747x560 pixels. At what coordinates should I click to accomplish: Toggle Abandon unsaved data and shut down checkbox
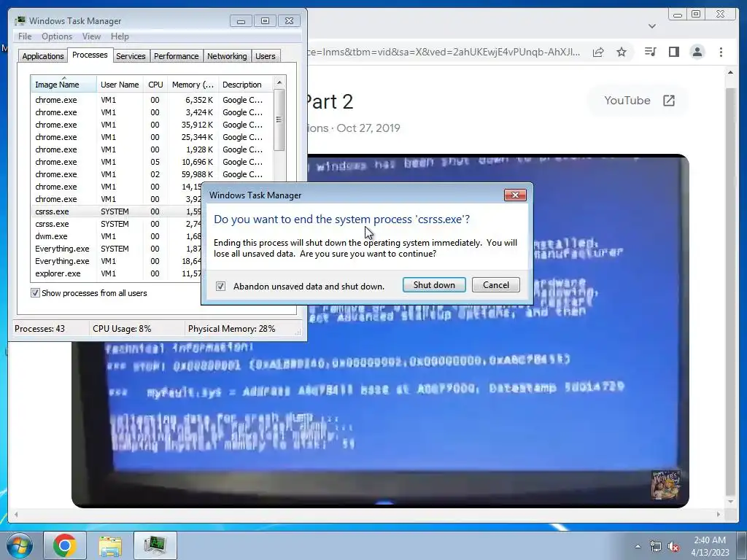220,286
